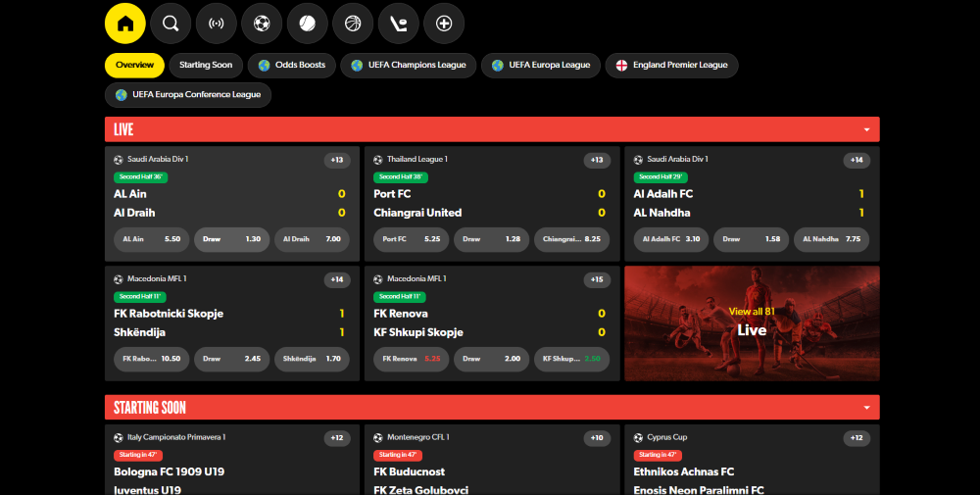Bet on KF Shkupi at 2.50
Screen dimensions: 980x495
(572, 360)
